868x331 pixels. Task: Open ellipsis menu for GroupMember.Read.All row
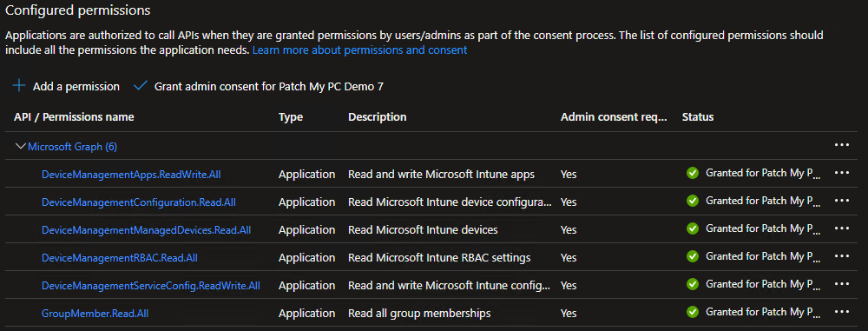tap(841, 312)
